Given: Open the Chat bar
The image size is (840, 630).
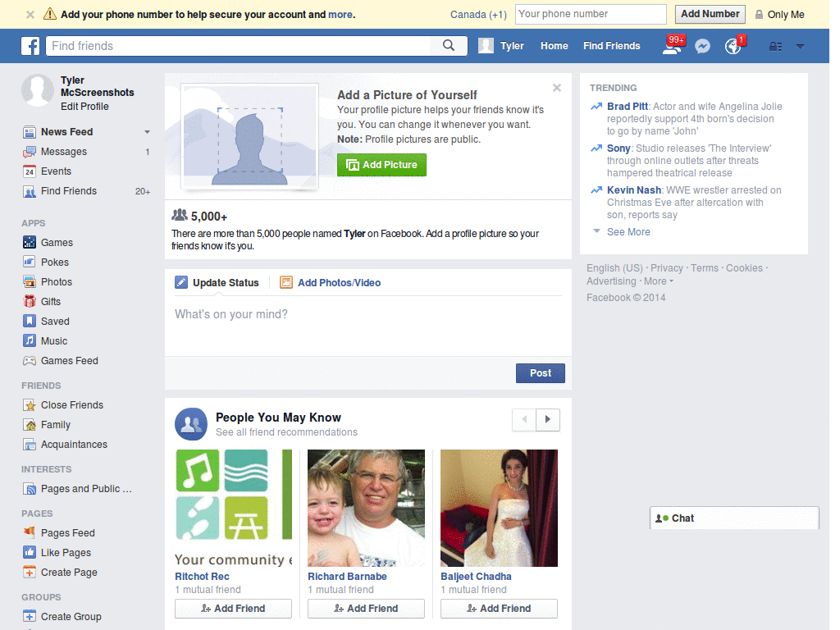Looking at the screenshot, I should click(x=734, y=518).
